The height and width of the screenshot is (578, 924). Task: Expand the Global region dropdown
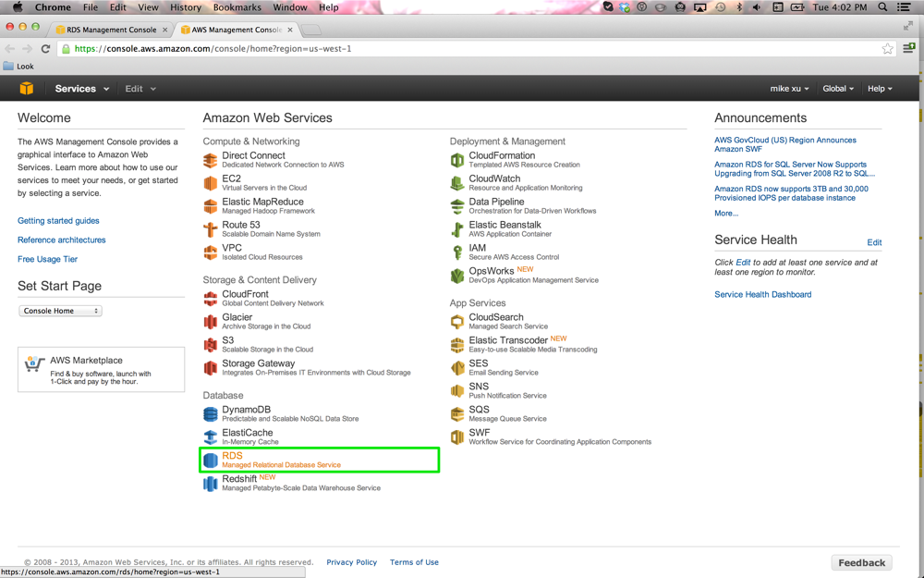(x=838, y=89)
